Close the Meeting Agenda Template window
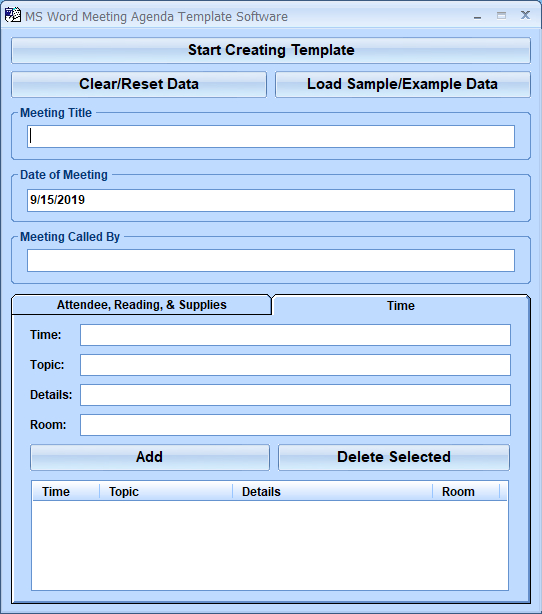Viewport: 542px width, 614px height. [525, 16]
